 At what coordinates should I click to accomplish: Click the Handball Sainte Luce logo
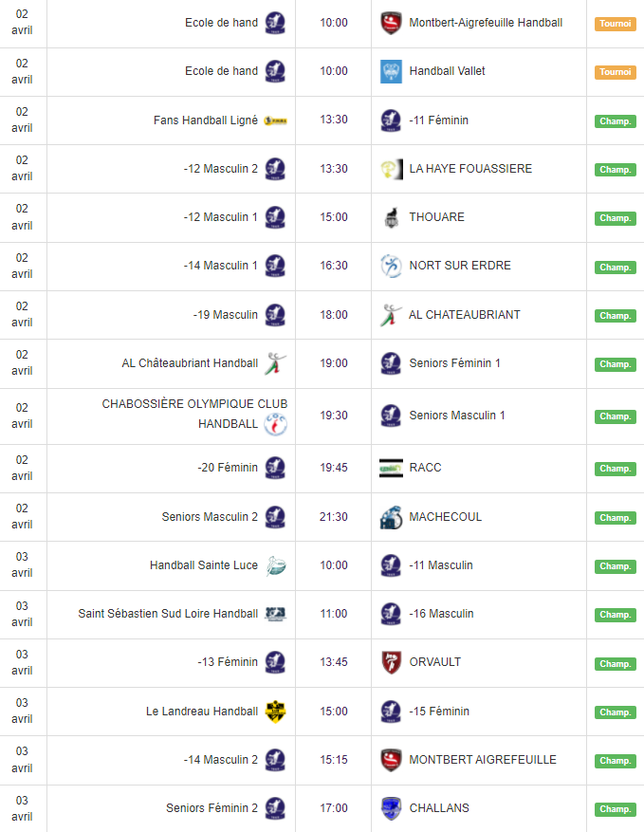275,565
